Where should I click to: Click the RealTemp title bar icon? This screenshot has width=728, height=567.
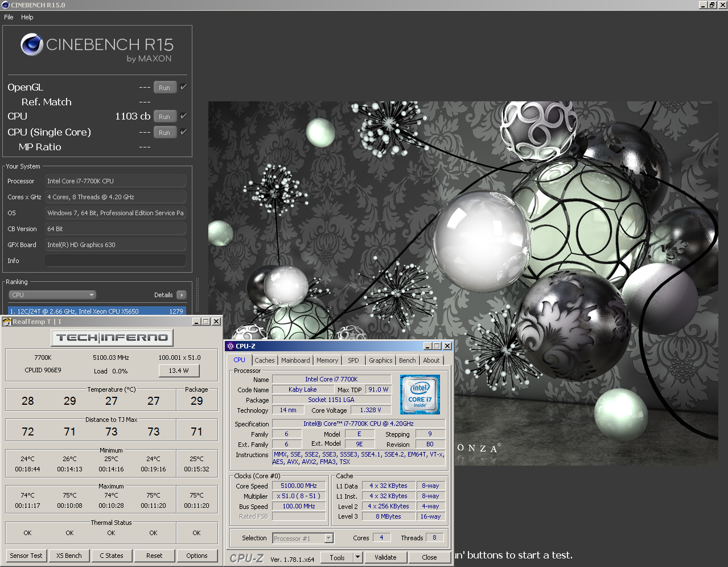tap(7, 322)
